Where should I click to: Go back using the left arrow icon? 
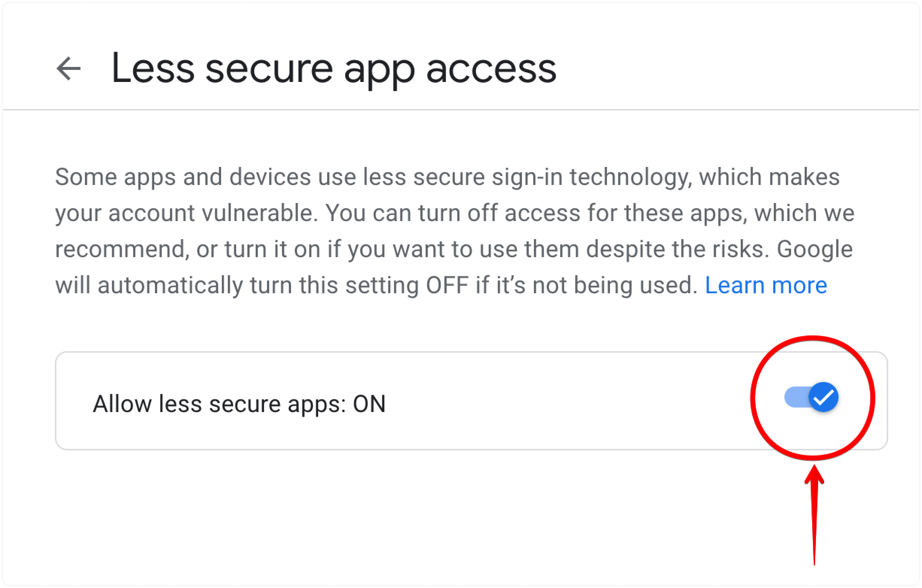pos(68,68)
